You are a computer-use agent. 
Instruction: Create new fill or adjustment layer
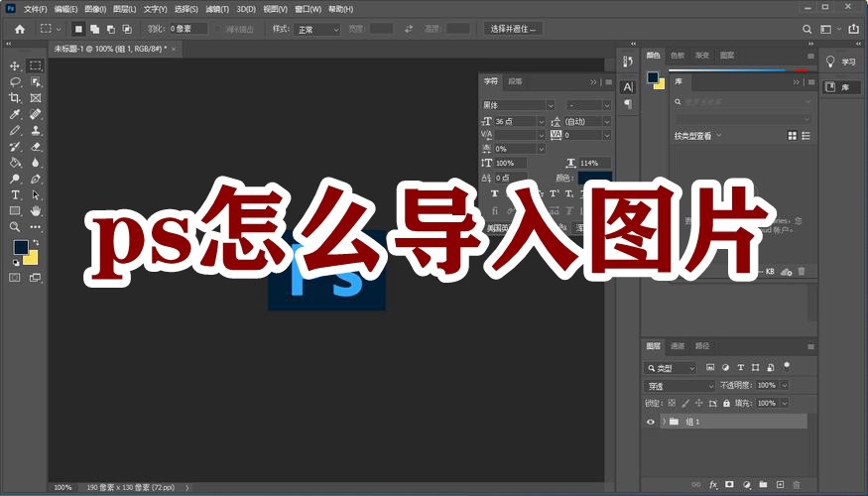click(747, 485)
